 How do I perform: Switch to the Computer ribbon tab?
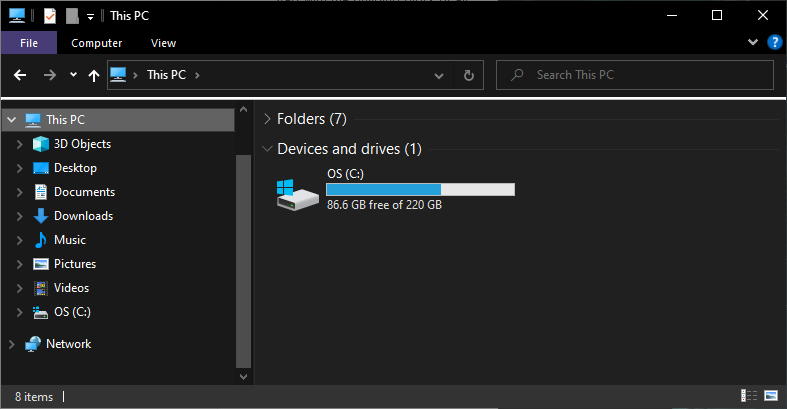(97, 43)
